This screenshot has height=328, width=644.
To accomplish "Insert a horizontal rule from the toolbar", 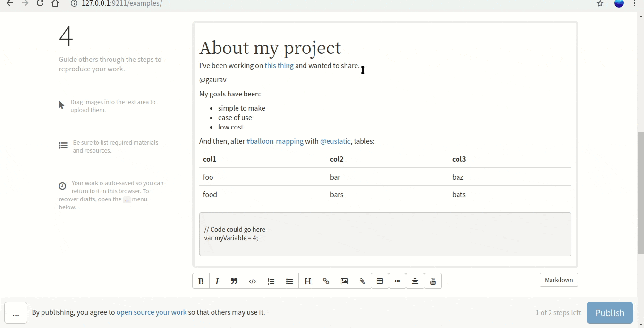I will click(x=398, y=281).
